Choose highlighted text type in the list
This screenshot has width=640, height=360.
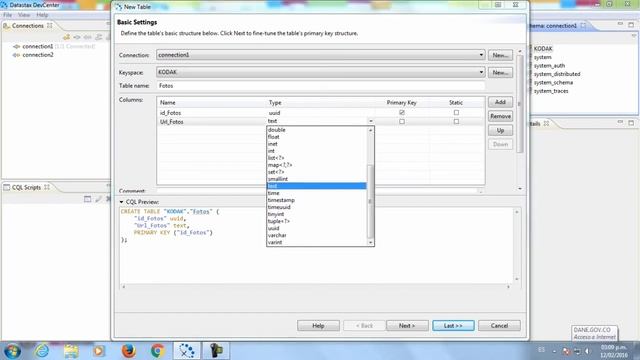[317, 186]
